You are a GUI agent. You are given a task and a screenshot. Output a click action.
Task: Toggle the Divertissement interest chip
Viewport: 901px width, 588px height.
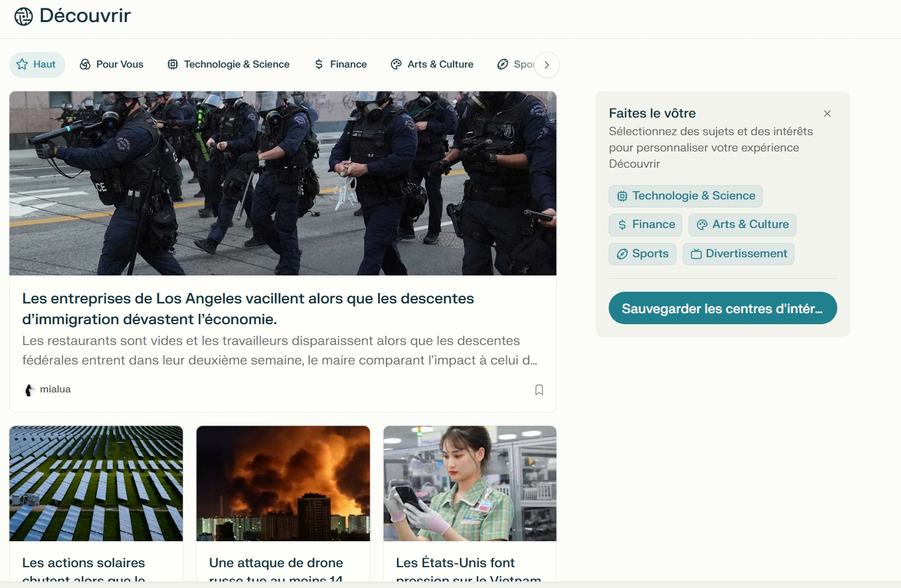click(x=739, y=254)
